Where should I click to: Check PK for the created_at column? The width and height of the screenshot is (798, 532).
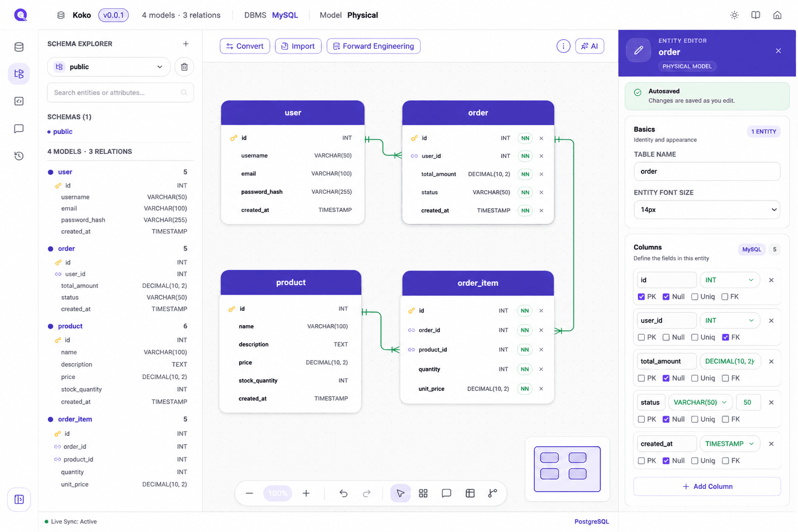(x=642, y=461)
